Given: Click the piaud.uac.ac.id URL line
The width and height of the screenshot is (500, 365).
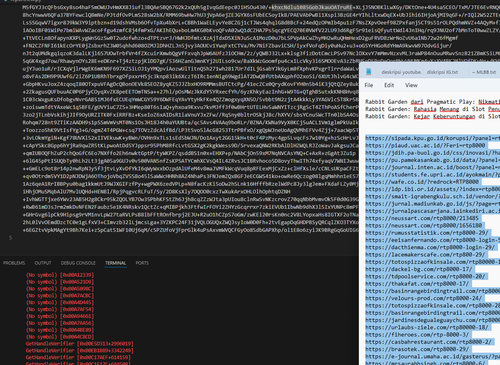Looking at the screenshot, I should (x=425, y=145).
